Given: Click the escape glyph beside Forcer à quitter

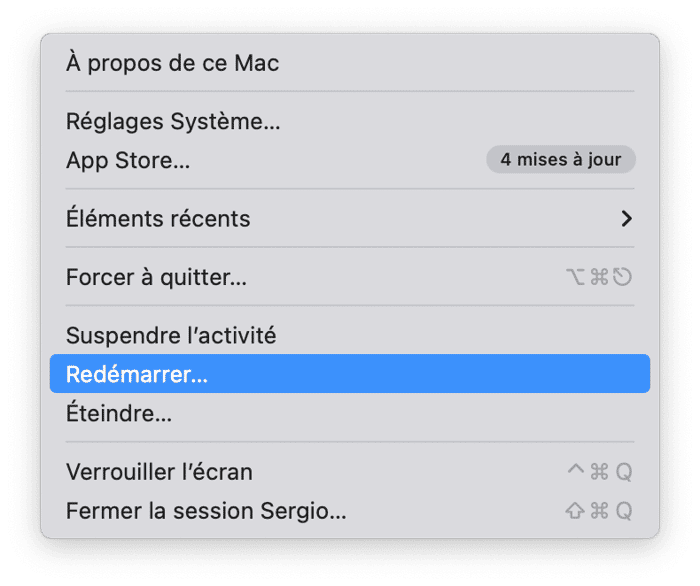Looking at the screenshot, I should click(x=622, y=277).
